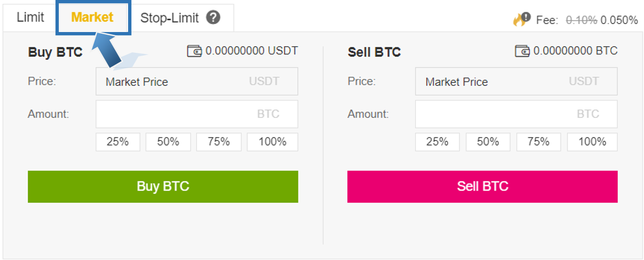Choose 50% for the sell amount
Screen dimensions: 644x260
coord(488,142)
